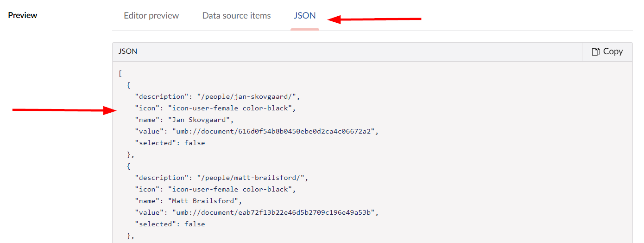Screen dimensions: 644x243
Task: Click the Copy button in the JSON header
Action: (607, 51)
